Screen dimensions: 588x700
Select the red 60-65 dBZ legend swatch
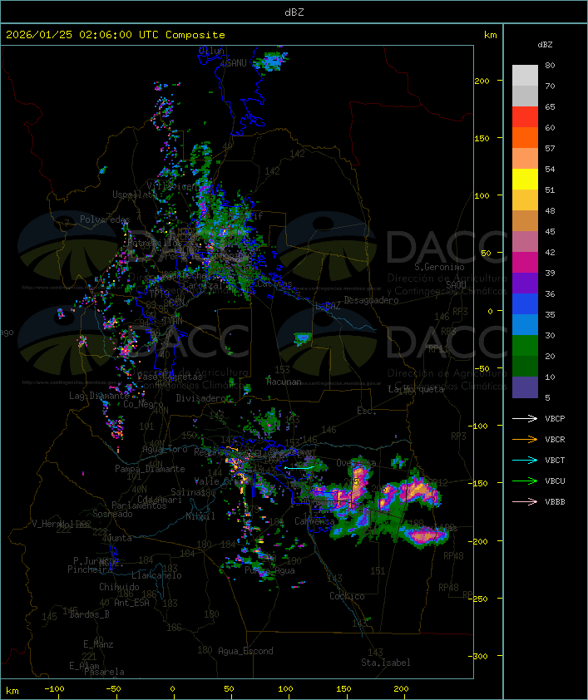click(525, 117)
